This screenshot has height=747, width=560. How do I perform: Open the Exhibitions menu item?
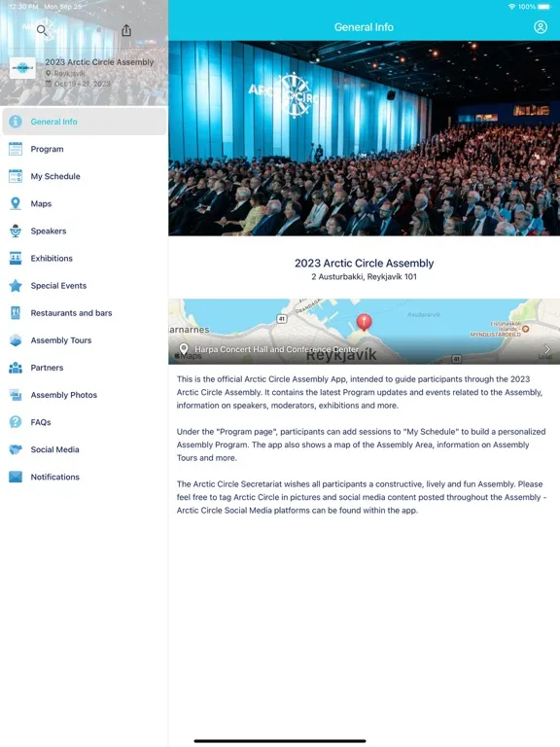coord(85,258)
